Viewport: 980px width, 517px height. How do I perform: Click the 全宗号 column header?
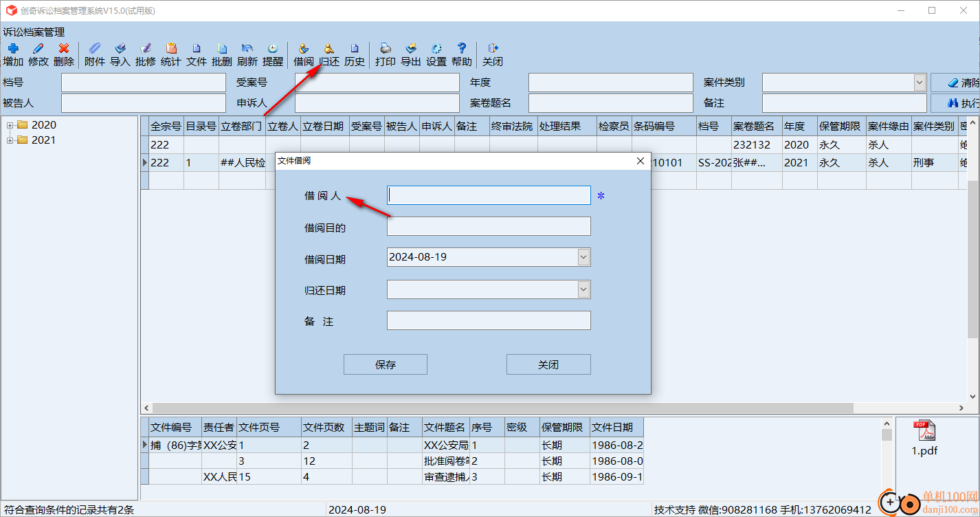166,126
